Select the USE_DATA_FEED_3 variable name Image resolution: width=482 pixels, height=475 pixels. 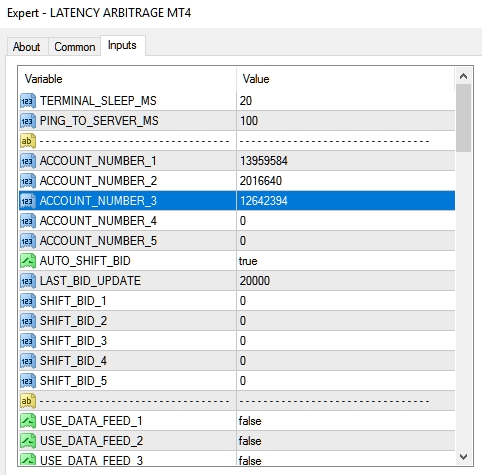tap(91, 460)
